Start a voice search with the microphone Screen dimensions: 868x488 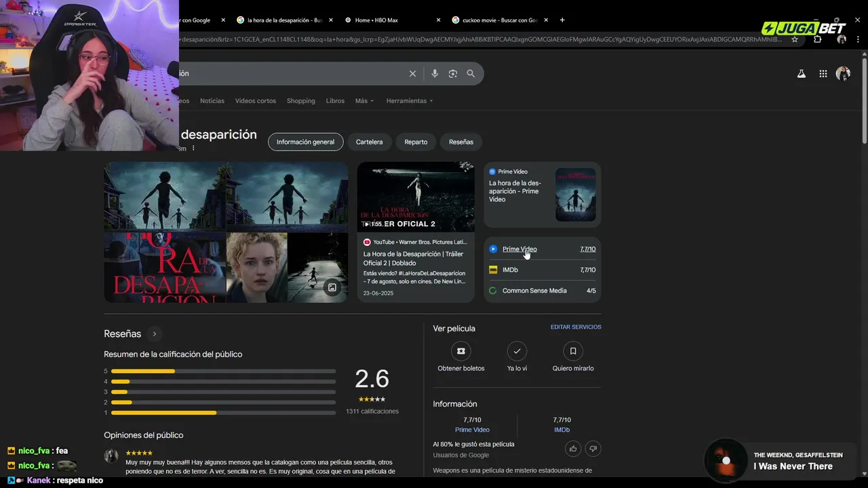[x=435, y=73]
